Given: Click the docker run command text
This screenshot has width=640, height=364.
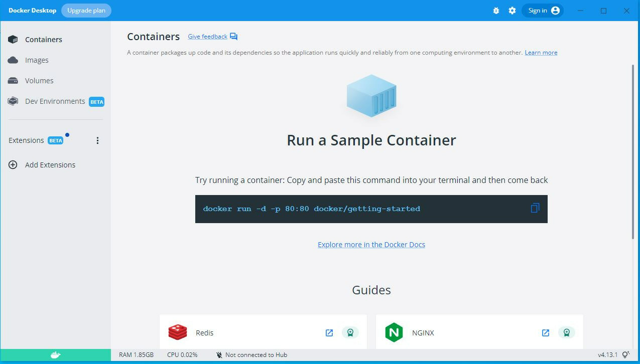Looking at the screenshot, I should coord(312,209).
